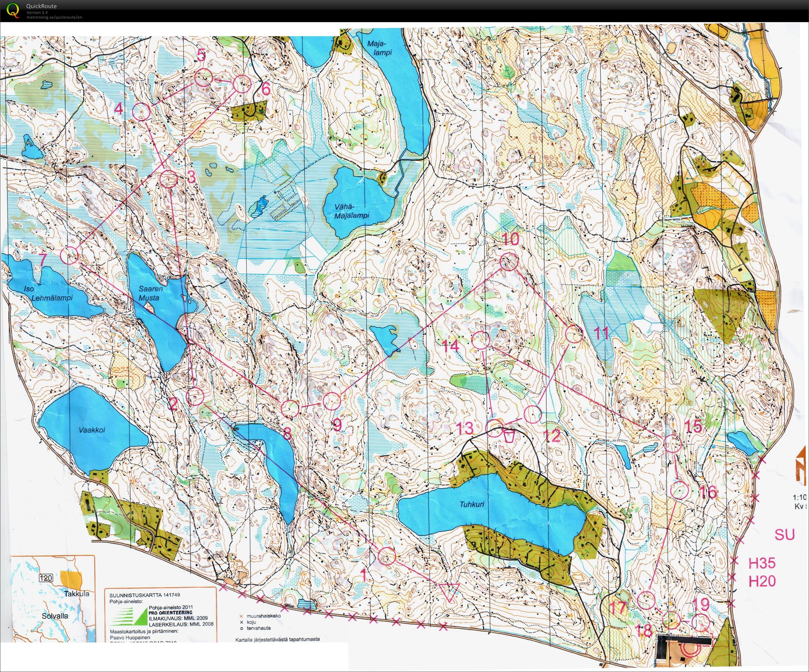The image size is (809, 672).
Task: Click the koju legend entry
Action: point(248,622)
